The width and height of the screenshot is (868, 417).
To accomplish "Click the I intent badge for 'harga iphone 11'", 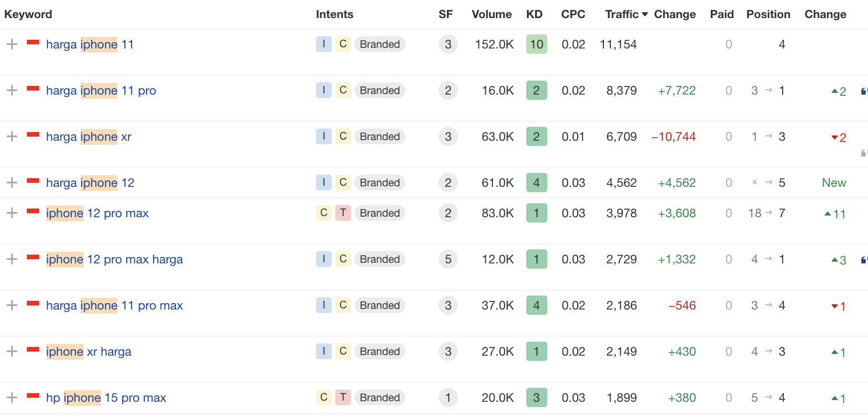I will coord(324,44).
